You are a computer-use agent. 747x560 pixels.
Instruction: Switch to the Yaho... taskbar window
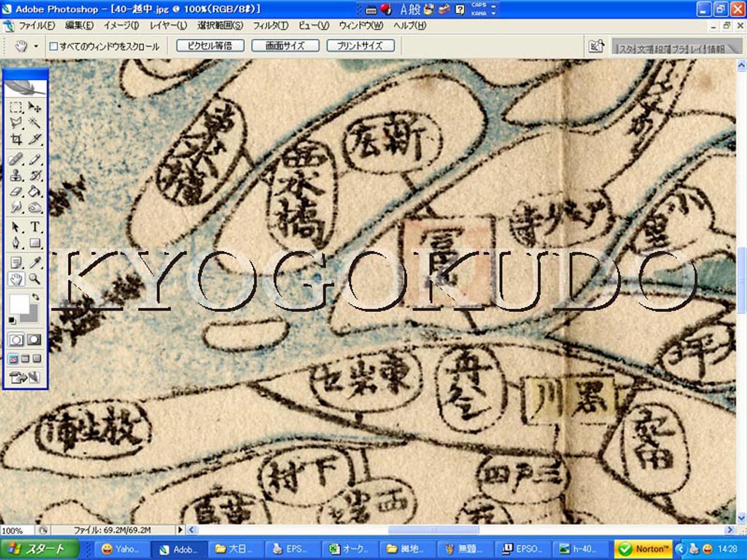(x=122, y=550)
